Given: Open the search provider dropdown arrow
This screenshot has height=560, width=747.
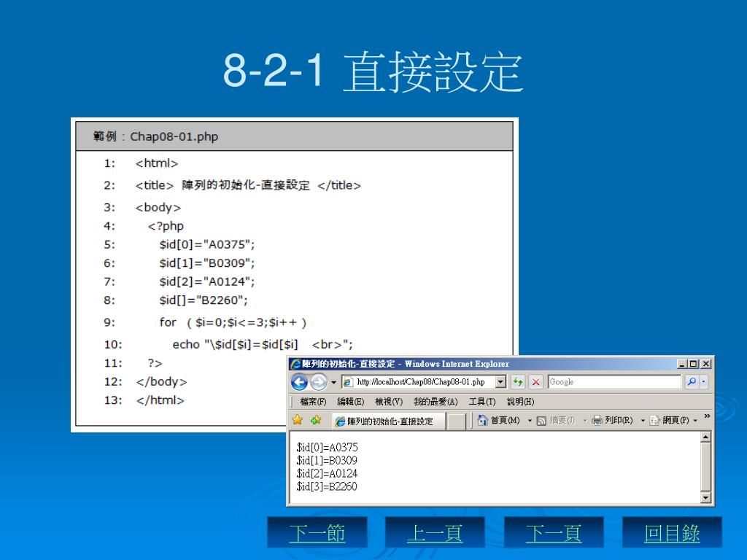Looking at the screenshot, I should pyautogui.click(x=704, y=382).
